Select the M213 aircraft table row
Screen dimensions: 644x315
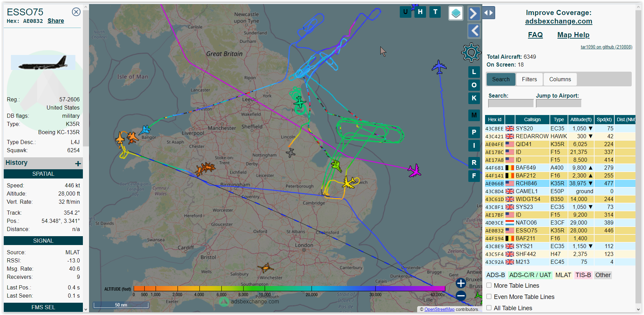click(x=560, y=262)
